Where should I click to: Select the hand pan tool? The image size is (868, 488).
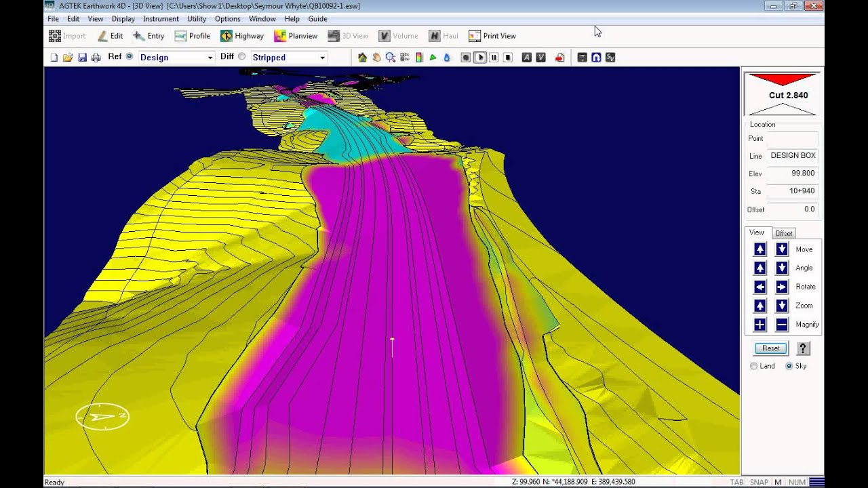(x=377, y=58)
